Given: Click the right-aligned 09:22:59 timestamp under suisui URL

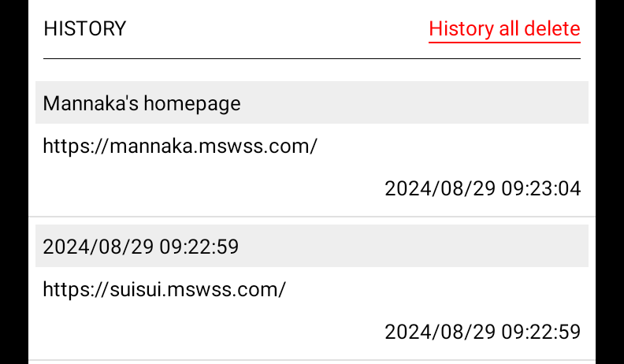Looking at the screenshot, I should pyautogui.click(x=482, y=332).
